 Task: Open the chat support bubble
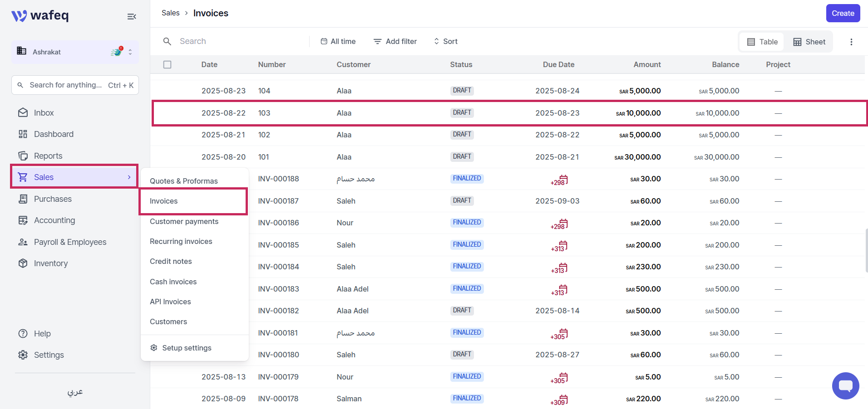coord(845,386)
